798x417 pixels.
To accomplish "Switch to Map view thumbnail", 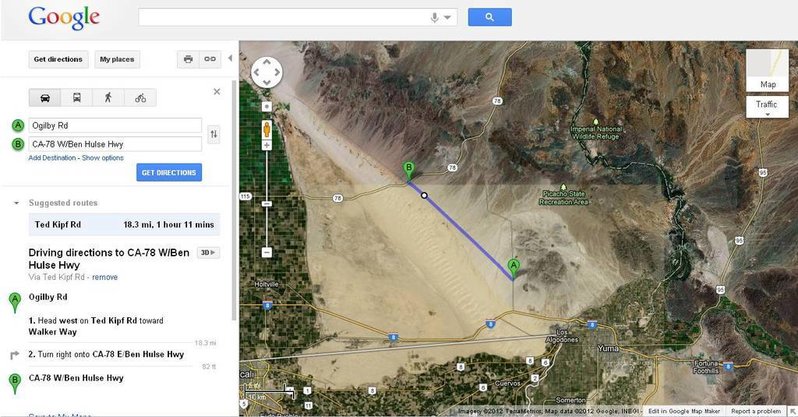I will coord(767,70).
